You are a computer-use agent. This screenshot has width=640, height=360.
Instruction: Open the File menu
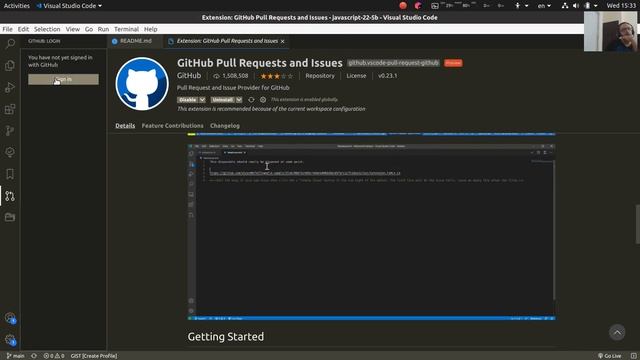[7, 29]
